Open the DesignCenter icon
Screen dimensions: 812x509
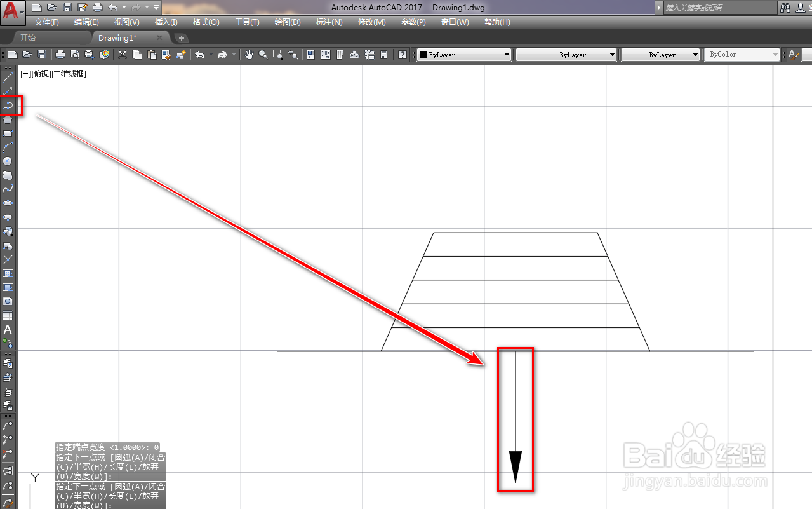[326, 55]
